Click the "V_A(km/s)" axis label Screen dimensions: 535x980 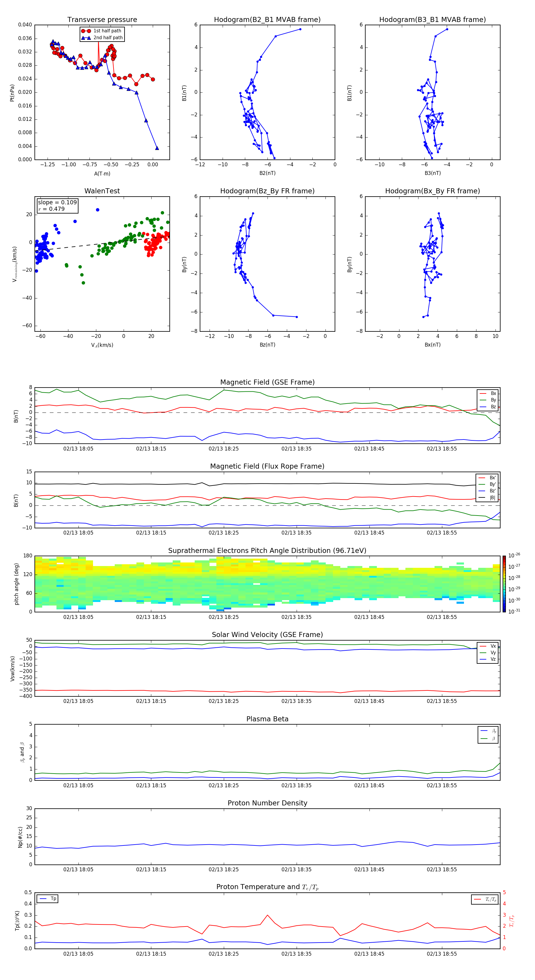tap(102, 345)
